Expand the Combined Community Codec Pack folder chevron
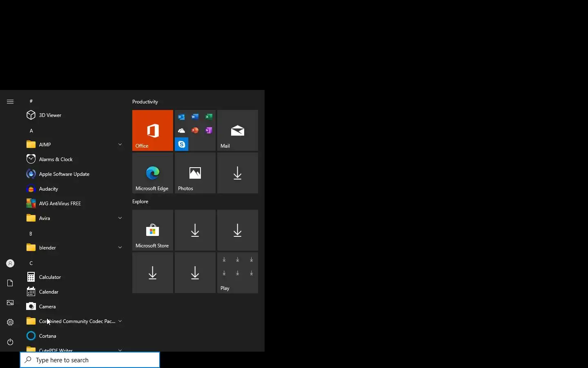The image size is (588, 368). tap(120, 321)
